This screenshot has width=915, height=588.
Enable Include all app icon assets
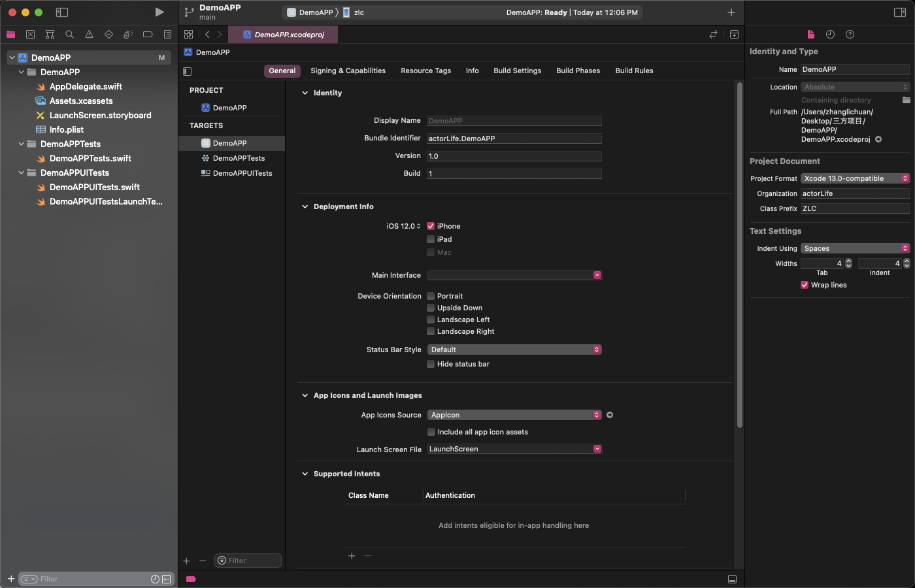point(431,432)
